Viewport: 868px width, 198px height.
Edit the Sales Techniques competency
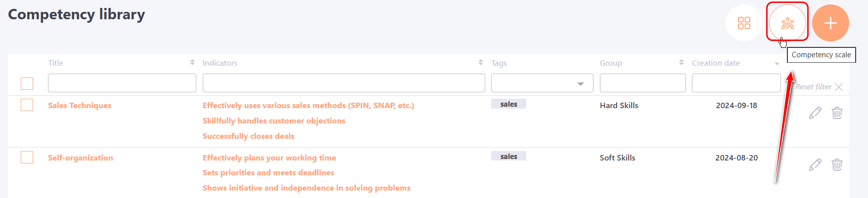point(815,113)
